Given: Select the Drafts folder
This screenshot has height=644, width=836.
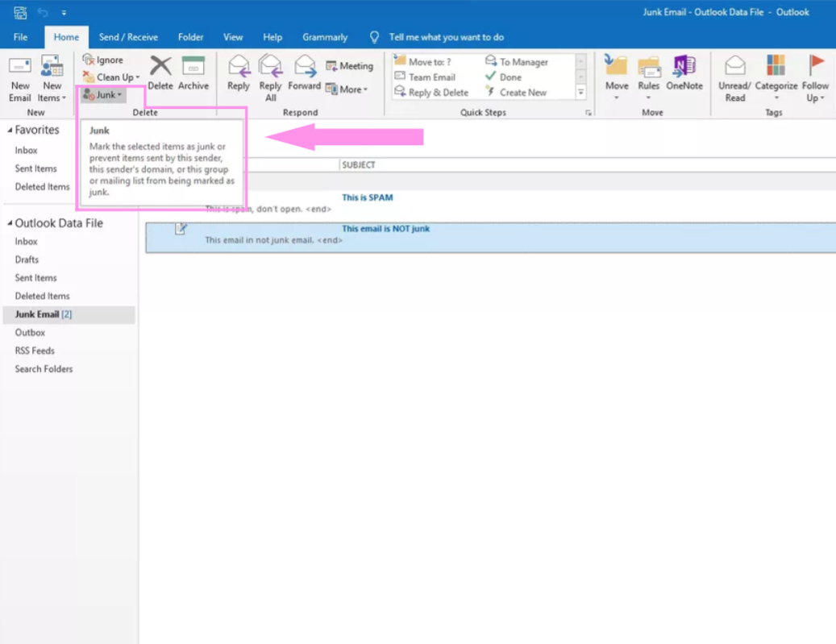Looking at the screenshot, I should tap(27, 260).
